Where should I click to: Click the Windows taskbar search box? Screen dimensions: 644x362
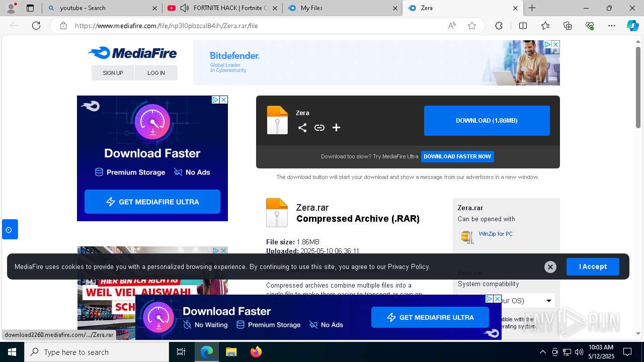click(97, 352)
